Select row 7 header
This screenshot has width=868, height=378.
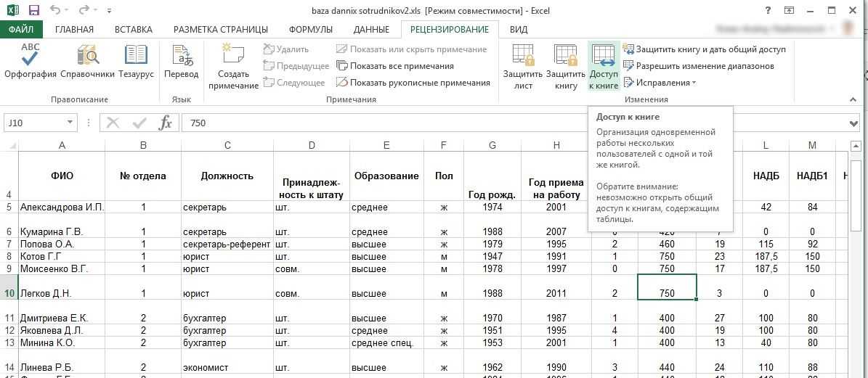point(9,244)
